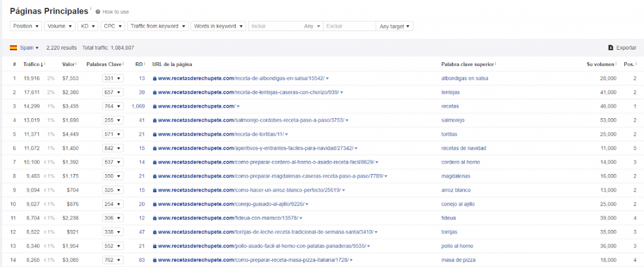
Task: Expand the 762 keywords dropdown
Action: pyautogui.click(x=113, y=259)
